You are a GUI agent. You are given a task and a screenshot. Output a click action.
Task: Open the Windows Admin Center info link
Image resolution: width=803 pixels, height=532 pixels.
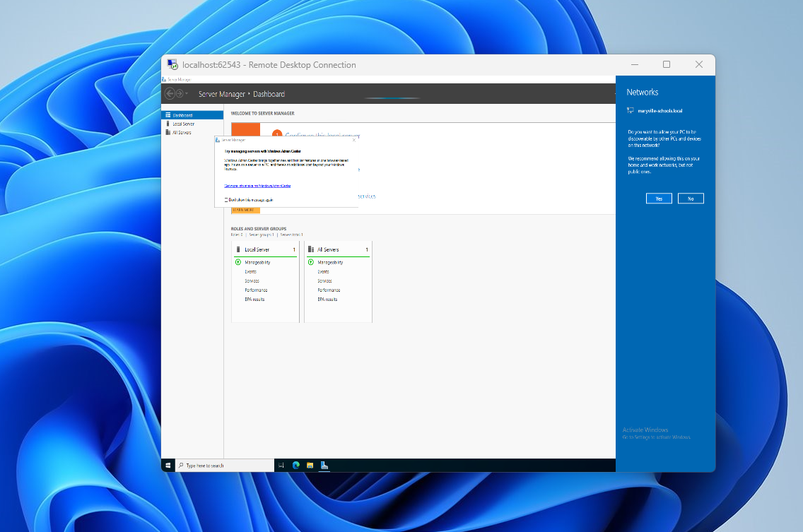click(257, 185)
